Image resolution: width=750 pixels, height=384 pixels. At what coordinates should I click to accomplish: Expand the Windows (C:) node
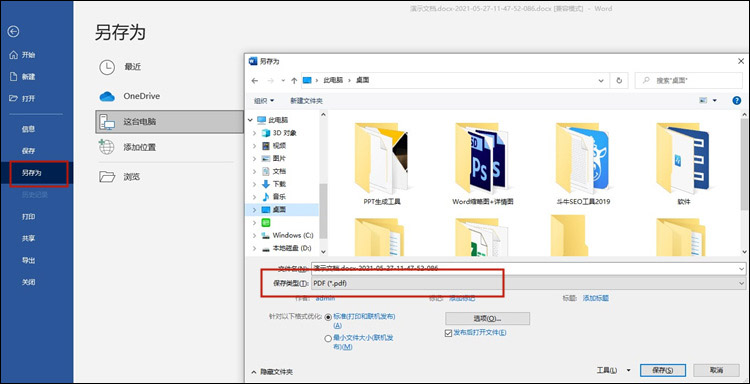[255, 235]
